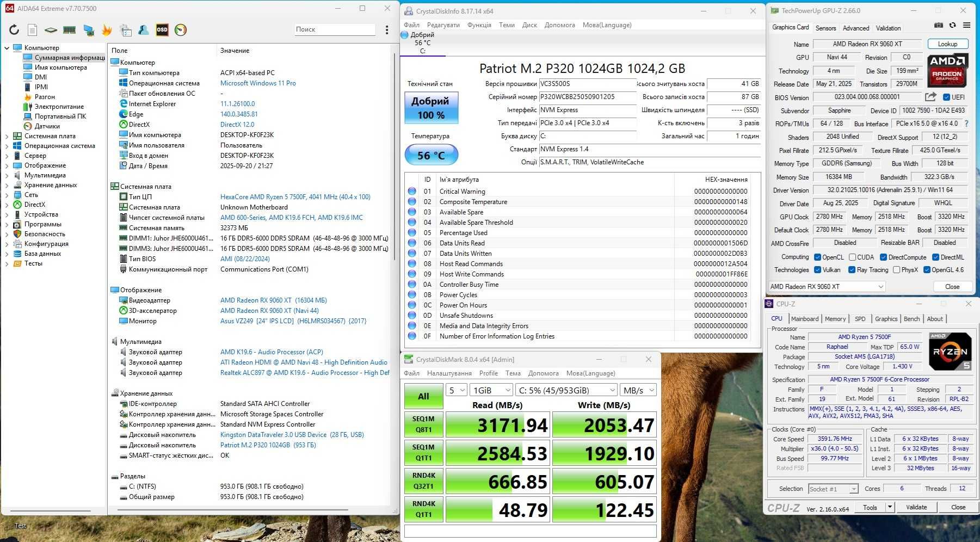Expand Системная плата node in AIDA64 tree
This screenshot has height=542, width=980.
[7, 136]
